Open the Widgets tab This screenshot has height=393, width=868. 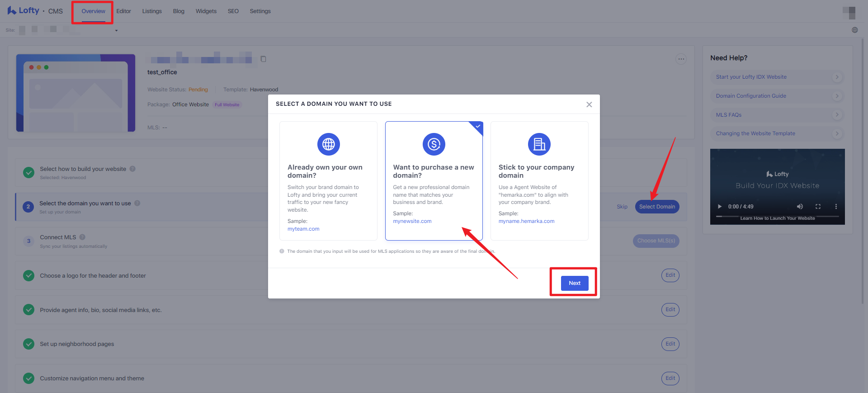tap(206, 11)
